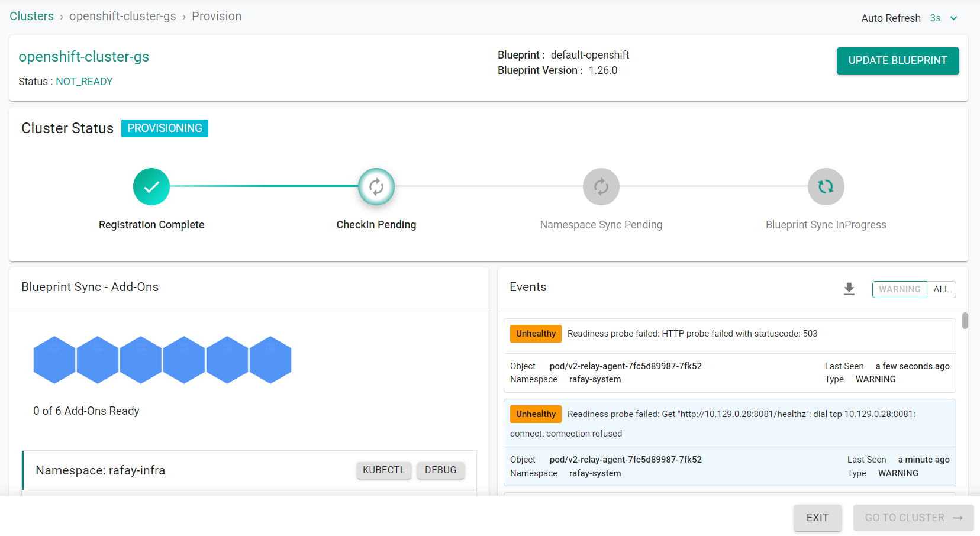Screen dimensions: 980x536
Task: Click the PROVISIONING status badge
Action: pyautogui.click(x=165, y=128)
